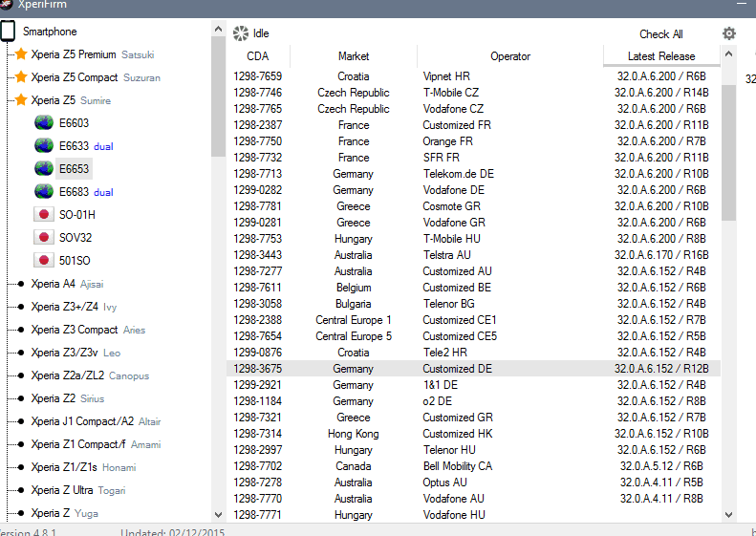Click the Japan flag icon for 501SO
The image size is (756, 536).
[x=43, y=261]
